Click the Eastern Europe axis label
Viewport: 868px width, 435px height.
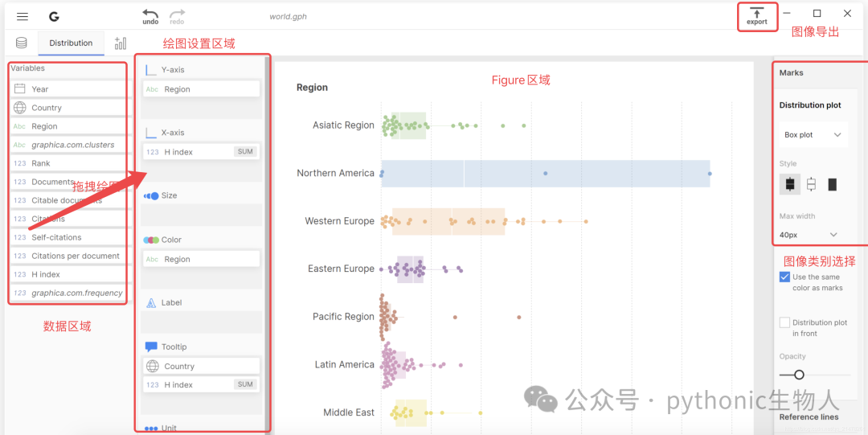point(341,269)
